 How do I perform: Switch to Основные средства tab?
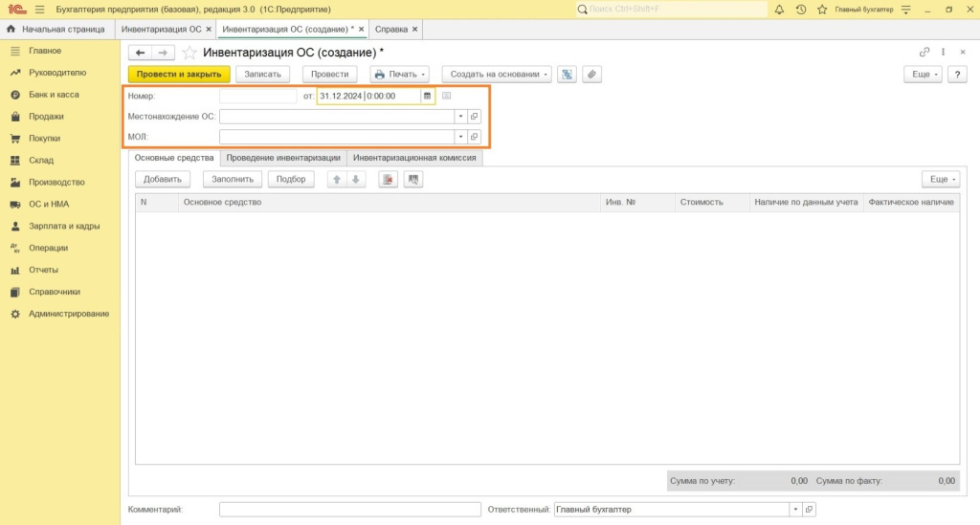(x=174, y=158)
